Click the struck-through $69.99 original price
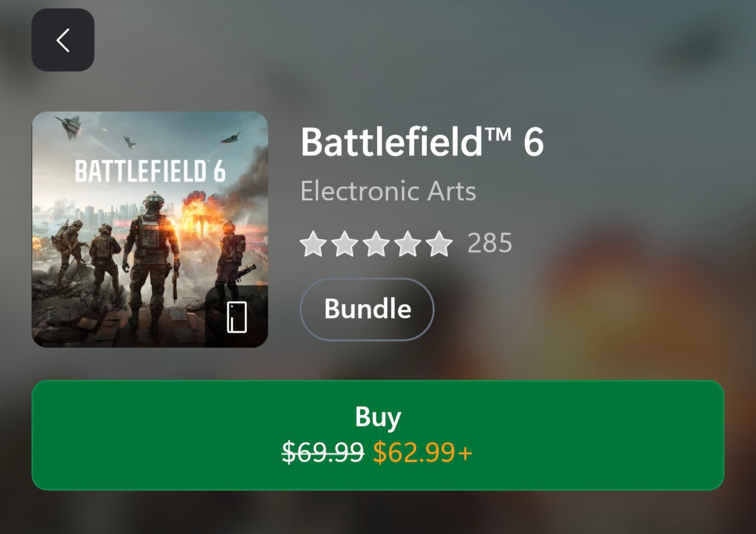This screenshot has width=756, height=534. pyautogui.click(x=323, y=452)
